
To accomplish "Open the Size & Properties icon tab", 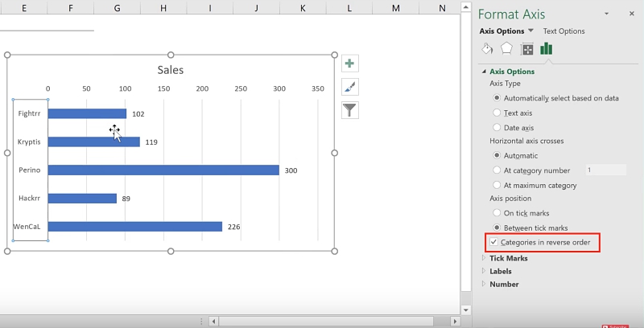I will (x=527, y=49).
